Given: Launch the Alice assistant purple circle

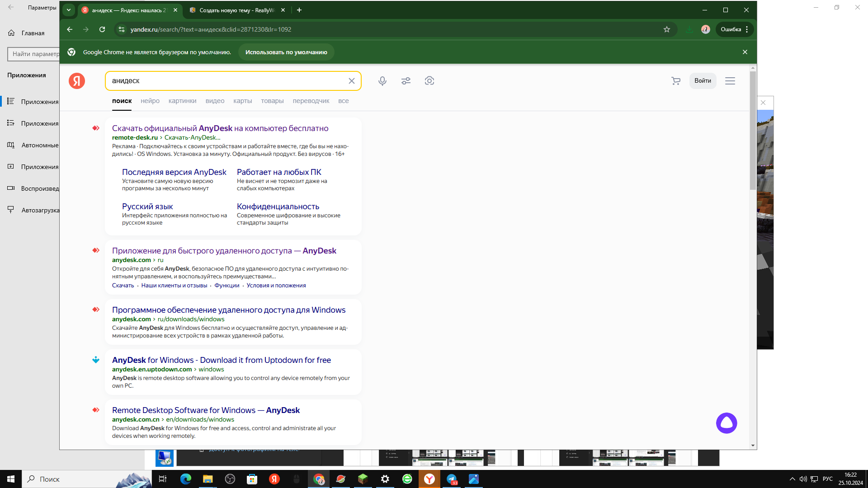Looking at the screenshot, I should (x=726, y=423).
